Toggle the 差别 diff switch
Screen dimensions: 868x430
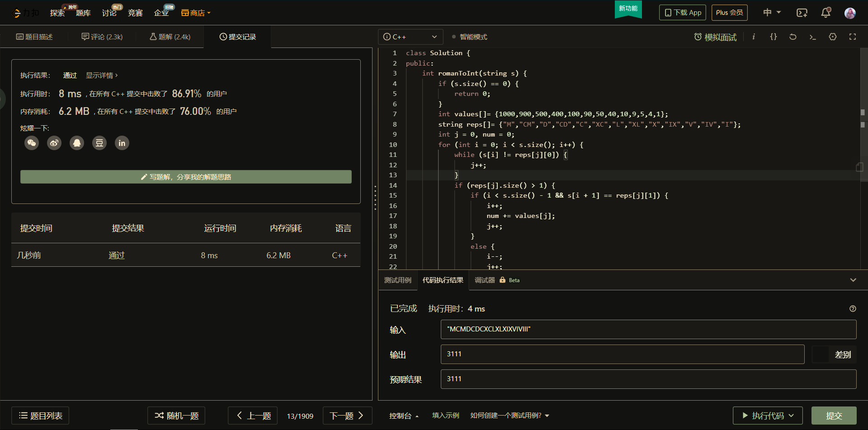click(x=821, y=354)
